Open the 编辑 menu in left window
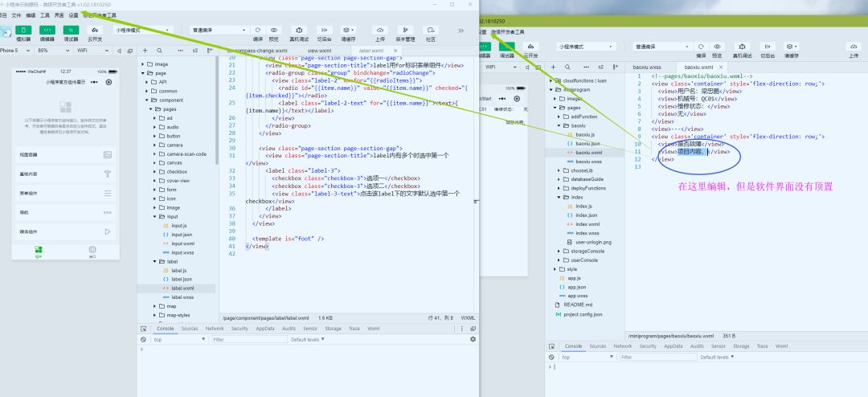The image size is (868, 397). pos(31,15)
